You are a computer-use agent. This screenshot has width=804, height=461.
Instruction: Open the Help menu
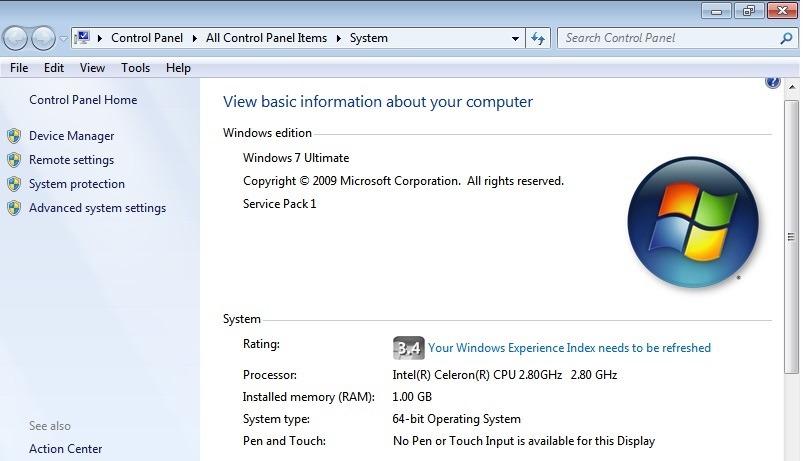[x=178, y=68]
